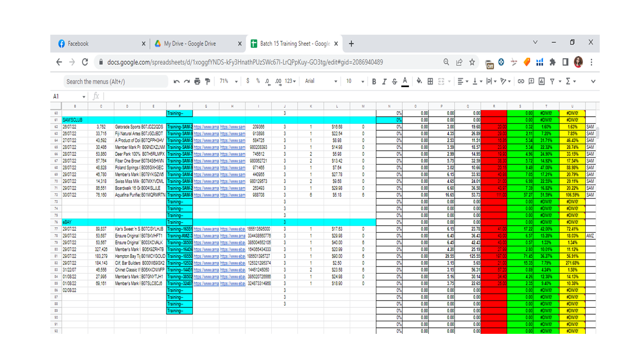Go forward in browser history

tap(72, 62)
